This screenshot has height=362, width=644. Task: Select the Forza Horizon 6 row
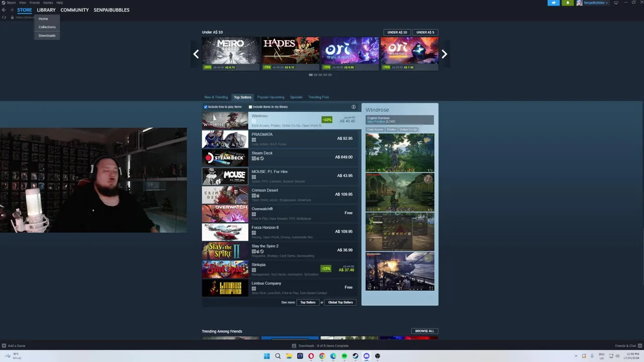tap(280, 232)
